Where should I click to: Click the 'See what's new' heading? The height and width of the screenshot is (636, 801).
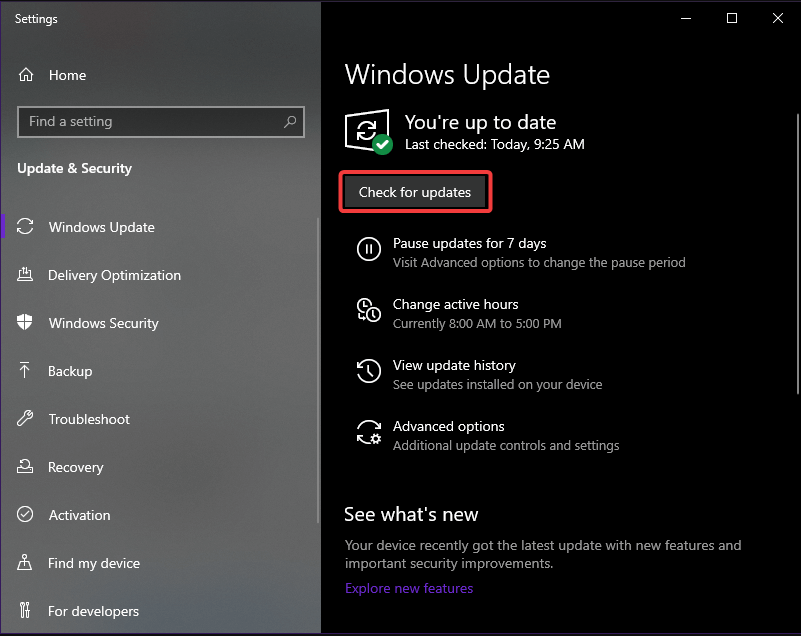click(x=411, y=514)
